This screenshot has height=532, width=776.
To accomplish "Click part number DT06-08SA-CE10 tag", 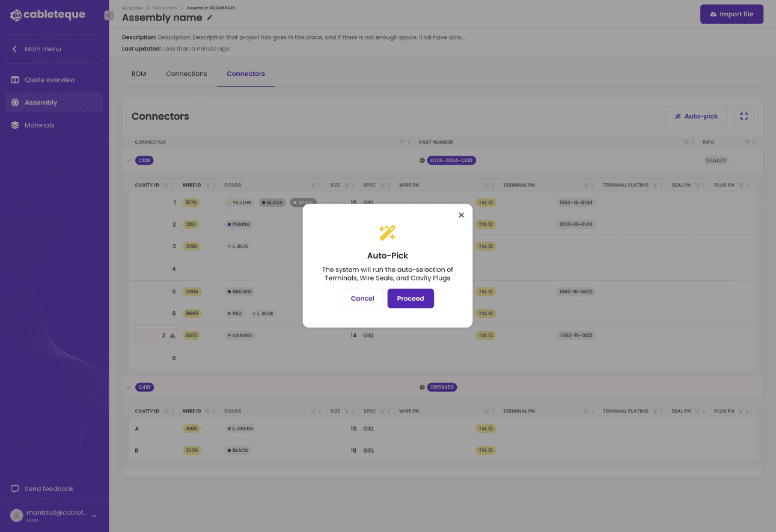I will [x=451, y=161].
